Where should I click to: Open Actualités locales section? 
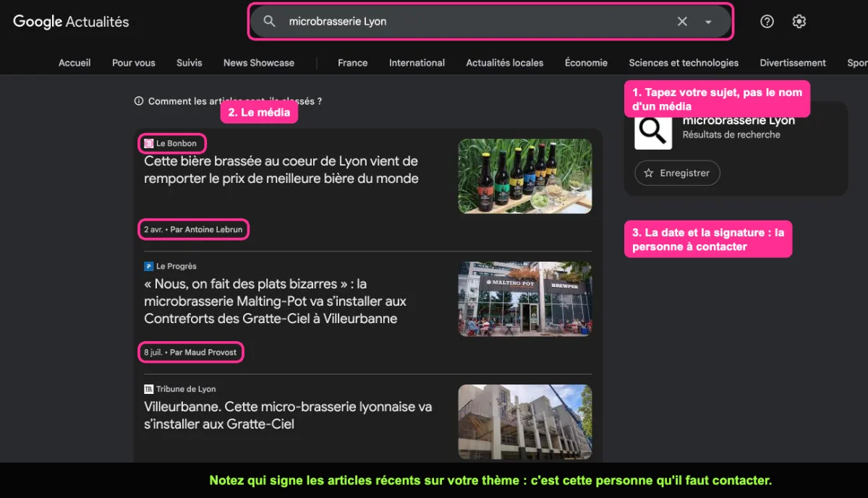coord(505,63)
